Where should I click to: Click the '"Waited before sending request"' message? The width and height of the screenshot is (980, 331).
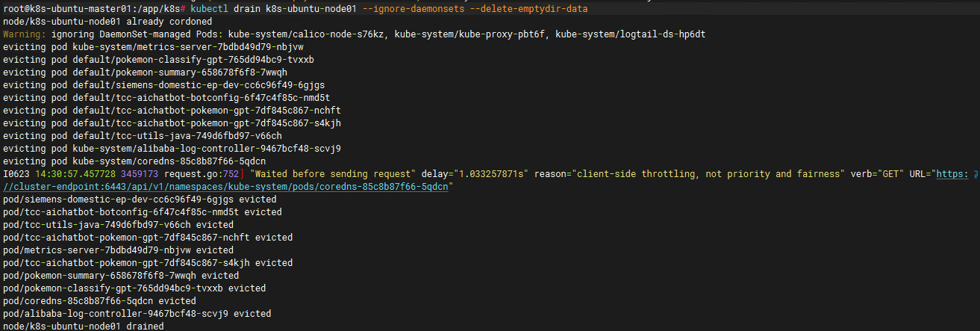pos(333,173)
